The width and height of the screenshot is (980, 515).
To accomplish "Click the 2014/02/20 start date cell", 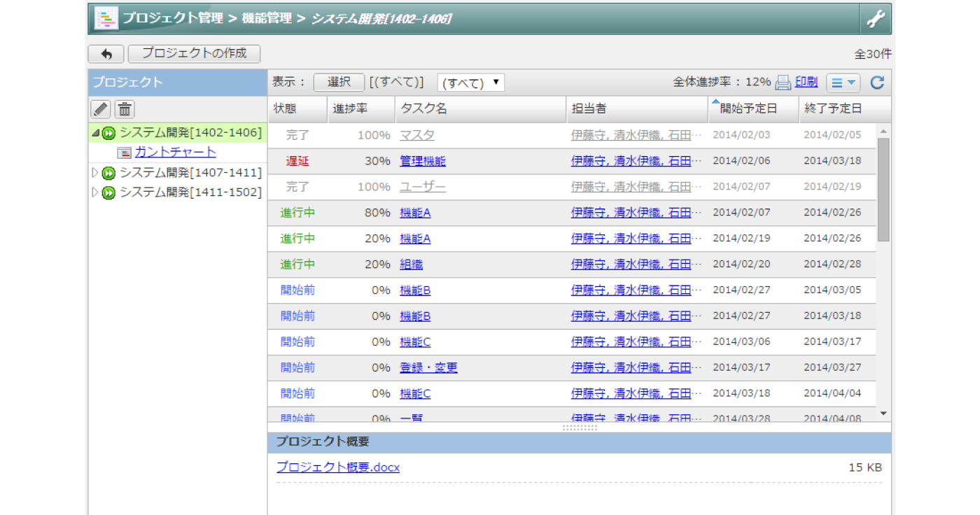I will tap(741, 264).
